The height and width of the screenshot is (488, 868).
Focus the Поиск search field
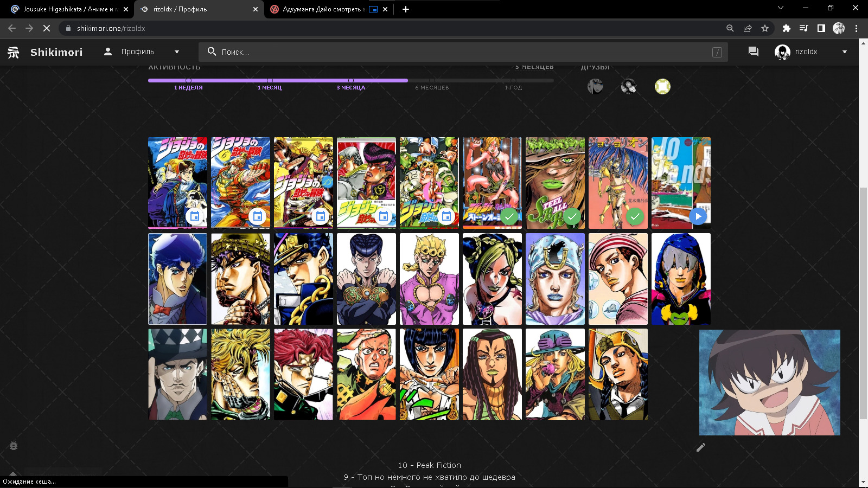click(461, 52)
